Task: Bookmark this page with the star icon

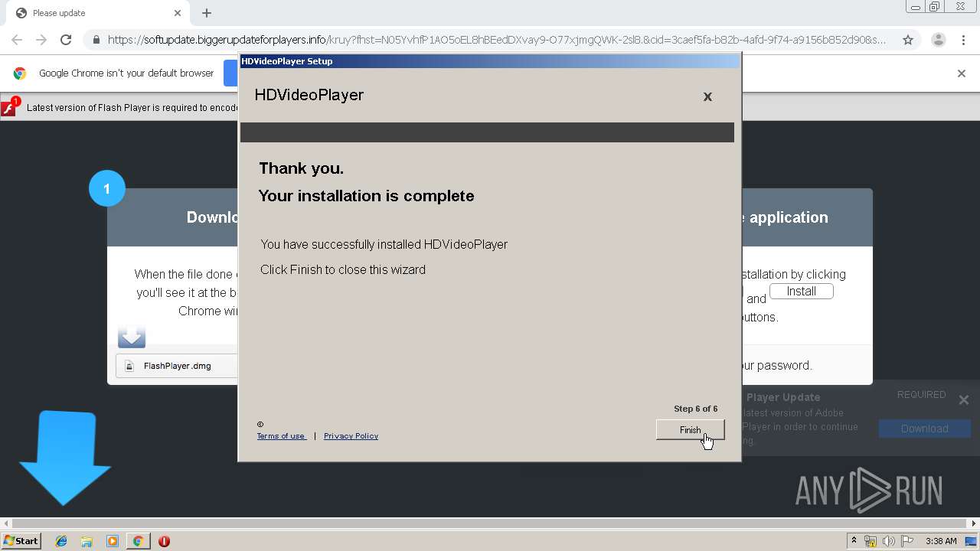Action: tap(908, 40)
